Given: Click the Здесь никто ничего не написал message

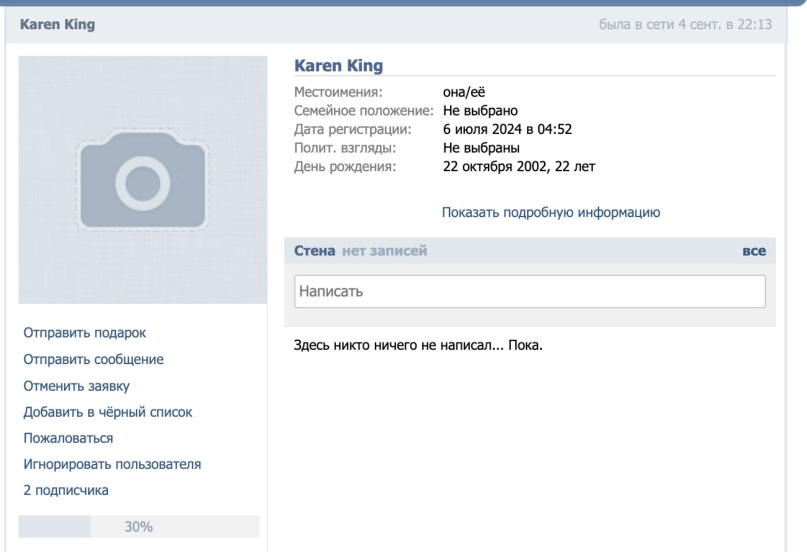Looking at the screenshot, I should [418, 345].
